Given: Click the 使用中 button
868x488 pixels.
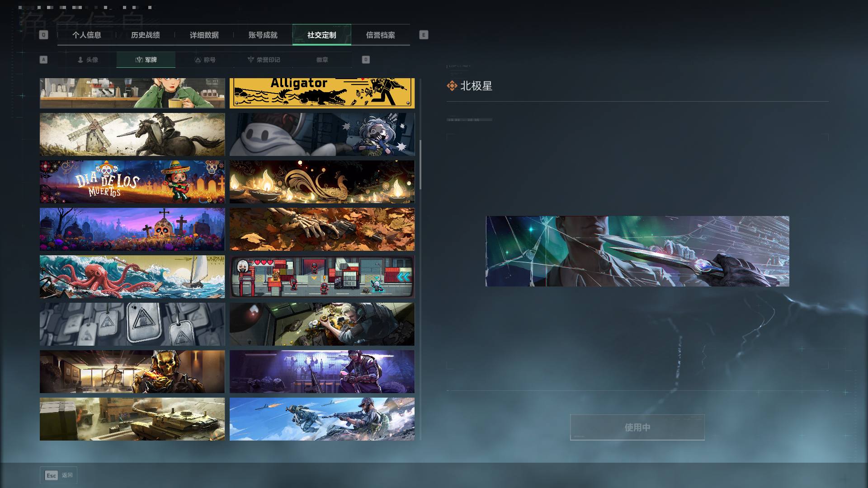Looking at the screenshot, I should point(637,427).
